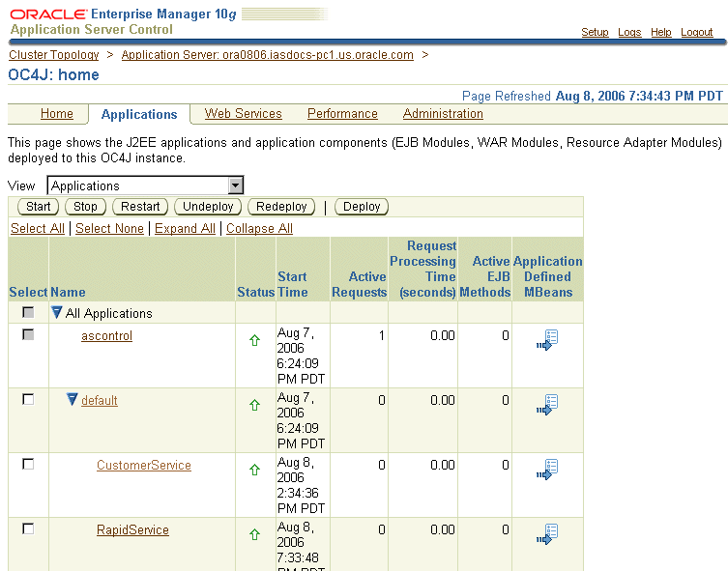This screenshot has height=571, width=728.
Task: Click the Select All link
Action: click(x=38, y=228)
